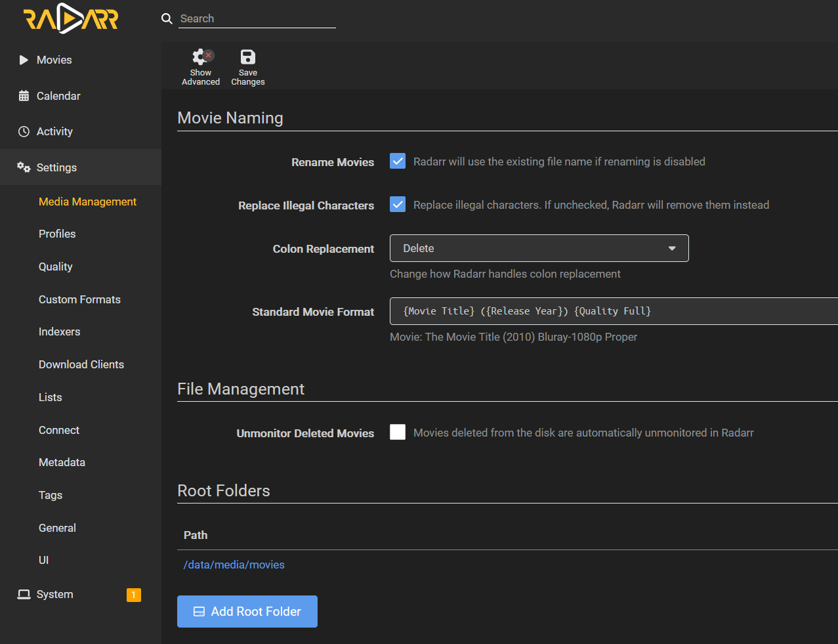Click the orange System notification badge
Image resolution: width=838 pixels, height=644 pixels.
tap(133, 595)
